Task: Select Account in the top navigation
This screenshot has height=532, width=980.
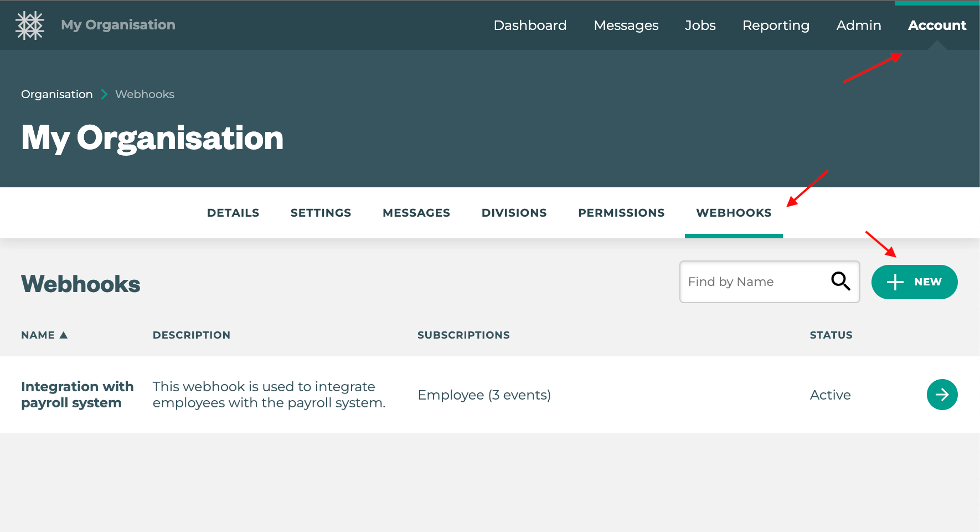Action: (937, 25)
